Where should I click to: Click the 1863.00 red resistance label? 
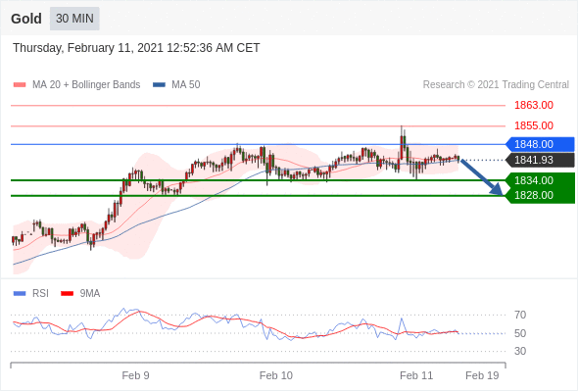(x=534, y=106)
